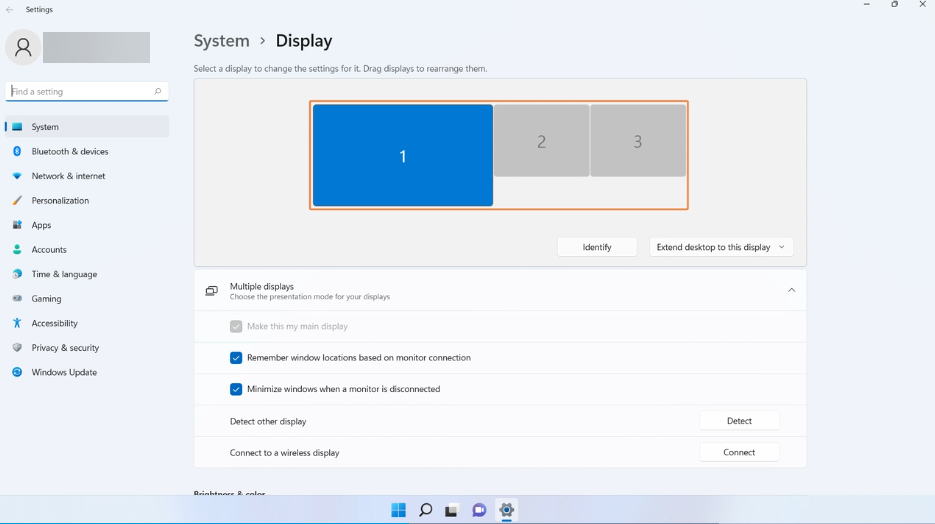Image resolution: width=935 pixels, height=524 pixels.
Task: Click the Privacy & security shield icon
Action: [17, 347]
